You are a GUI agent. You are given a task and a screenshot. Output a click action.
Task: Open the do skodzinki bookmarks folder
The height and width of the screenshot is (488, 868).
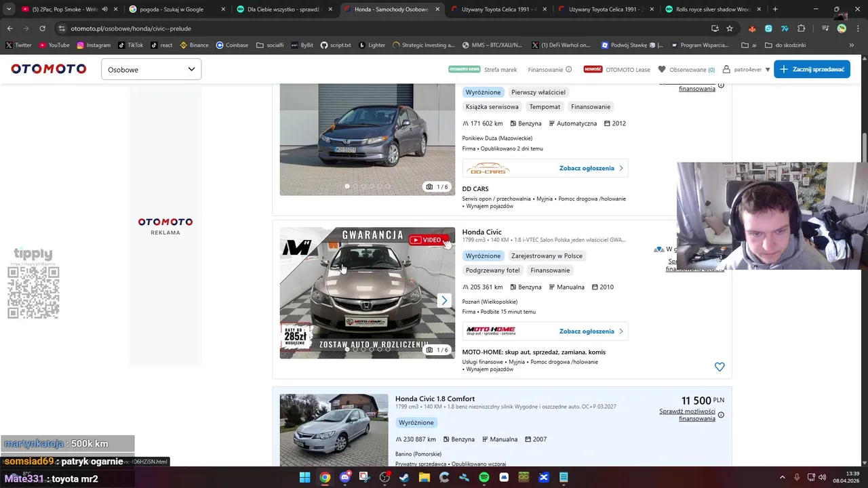[785, 45]
